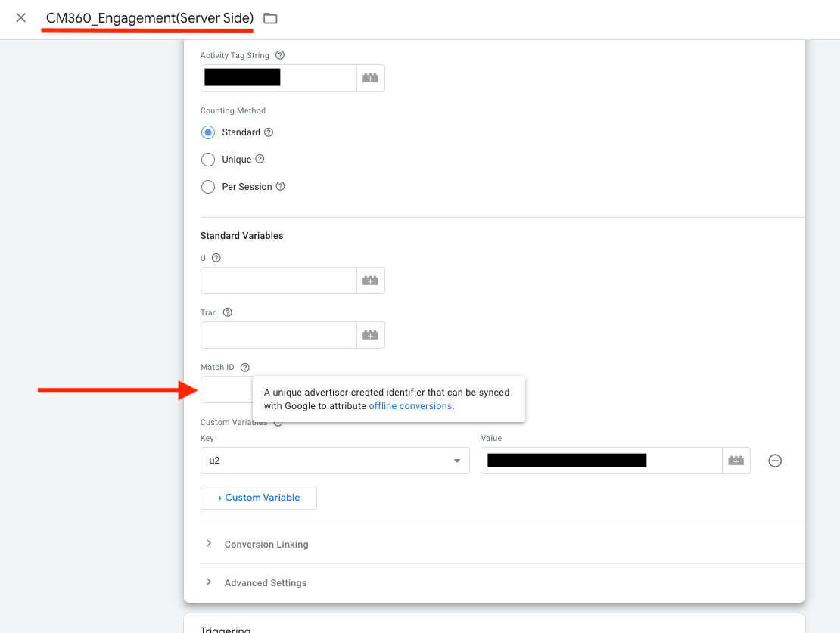
Task: Insert variable into custom Value field
Action: click(736, 461)
